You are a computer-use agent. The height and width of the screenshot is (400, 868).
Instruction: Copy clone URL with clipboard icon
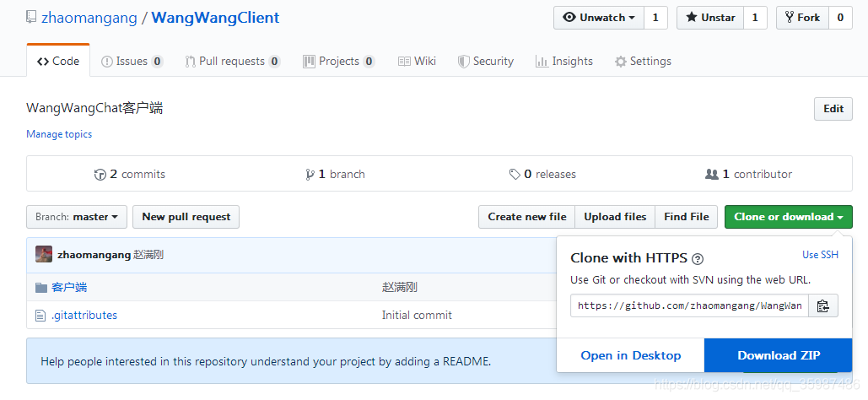(823, 305)
